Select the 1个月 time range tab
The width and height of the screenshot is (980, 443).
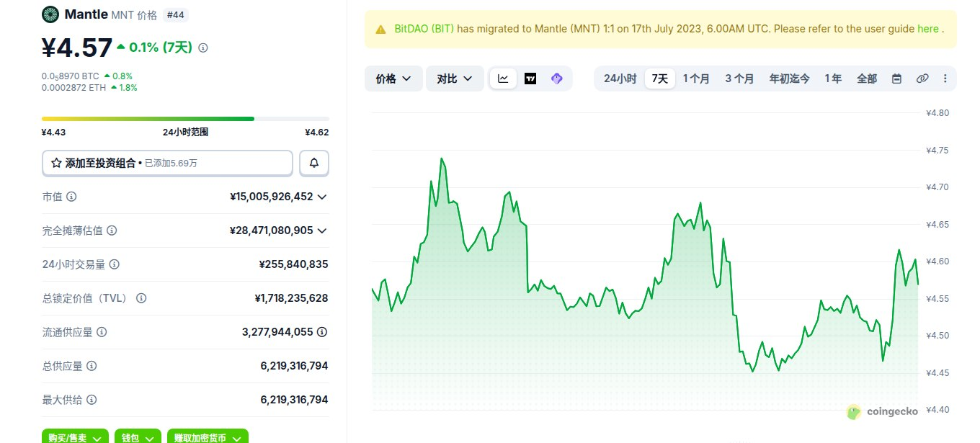point(696,79)
